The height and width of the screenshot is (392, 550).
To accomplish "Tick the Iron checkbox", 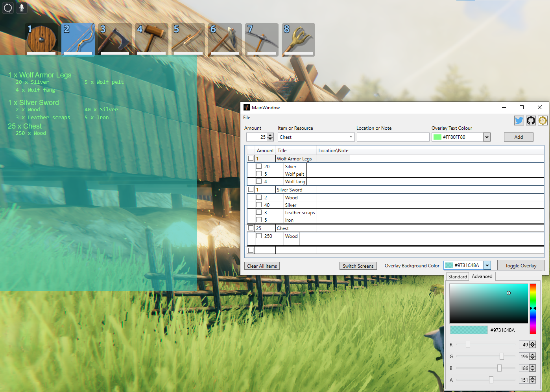I will [259, 220].
